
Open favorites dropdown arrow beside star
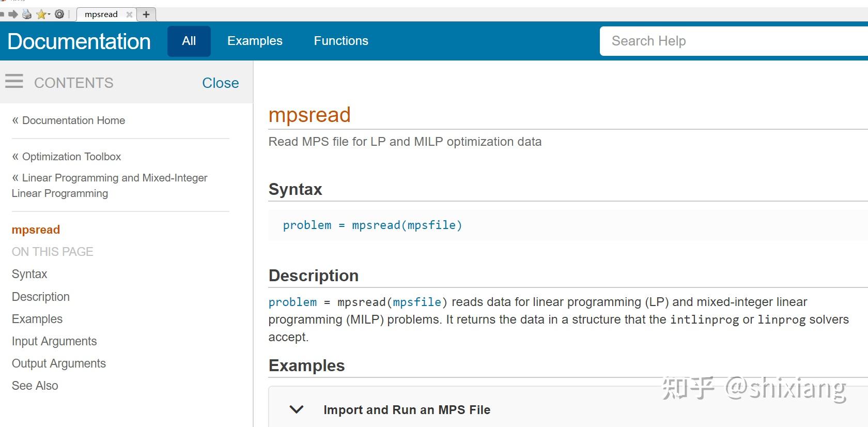[x=49, y=14]
